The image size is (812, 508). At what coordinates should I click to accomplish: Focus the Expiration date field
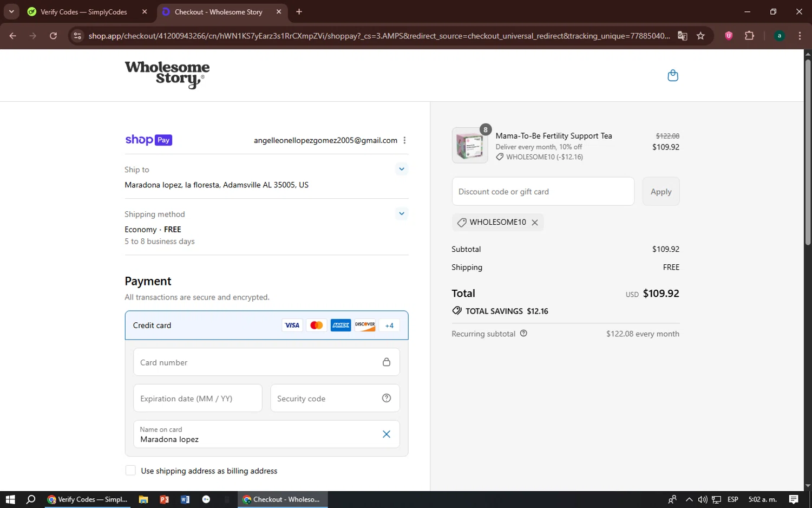point(198,398)
